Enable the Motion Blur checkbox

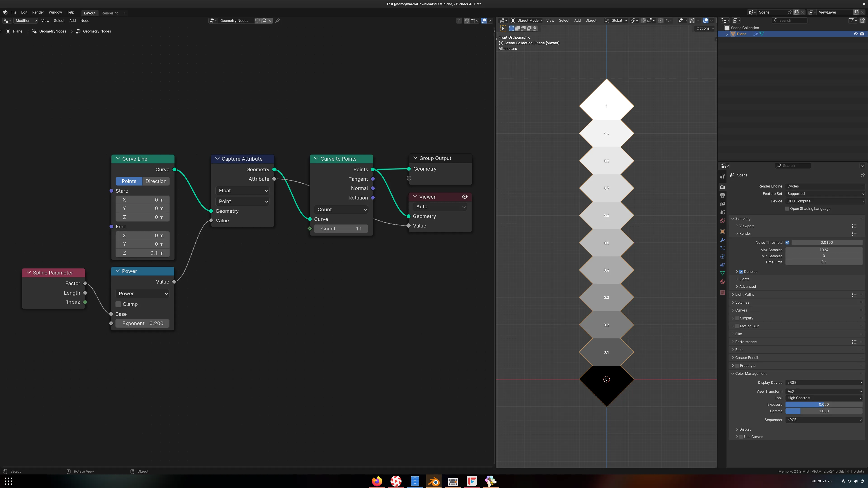(x=737, y=326)
